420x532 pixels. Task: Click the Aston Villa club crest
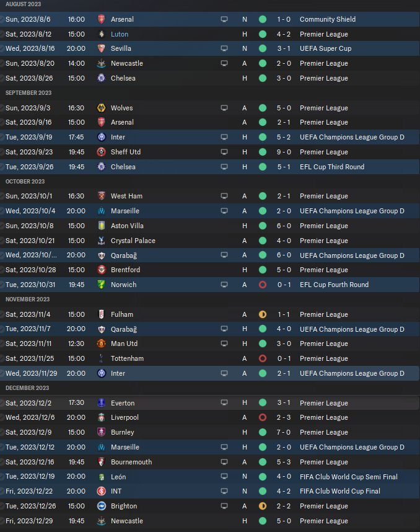pos(101,226)
